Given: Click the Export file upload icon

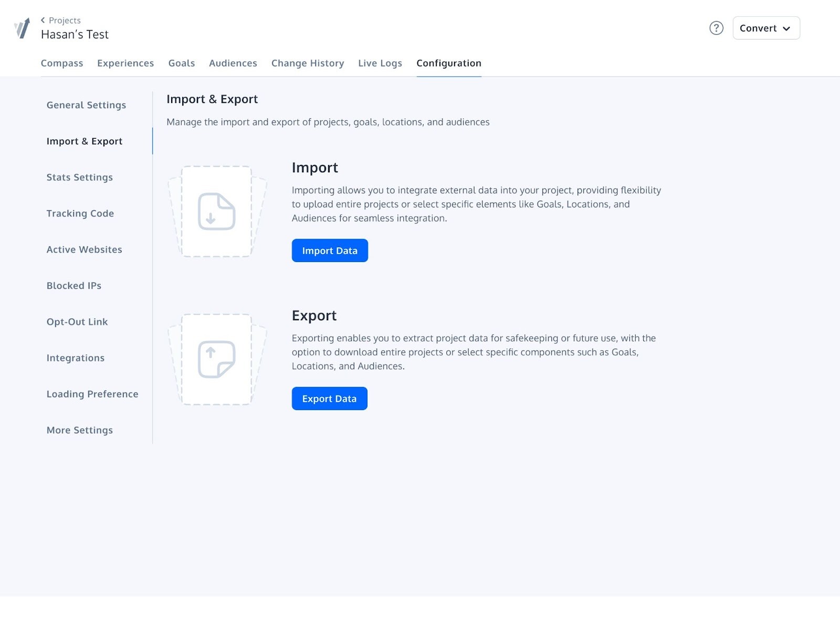Looking at the screenshot, I should tap(216, 360).
